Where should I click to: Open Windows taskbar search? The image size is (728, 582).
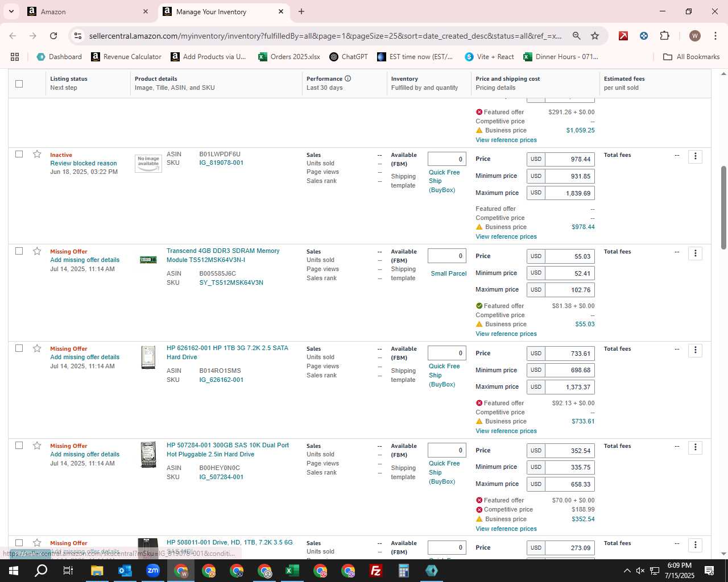tap(42, 571)
